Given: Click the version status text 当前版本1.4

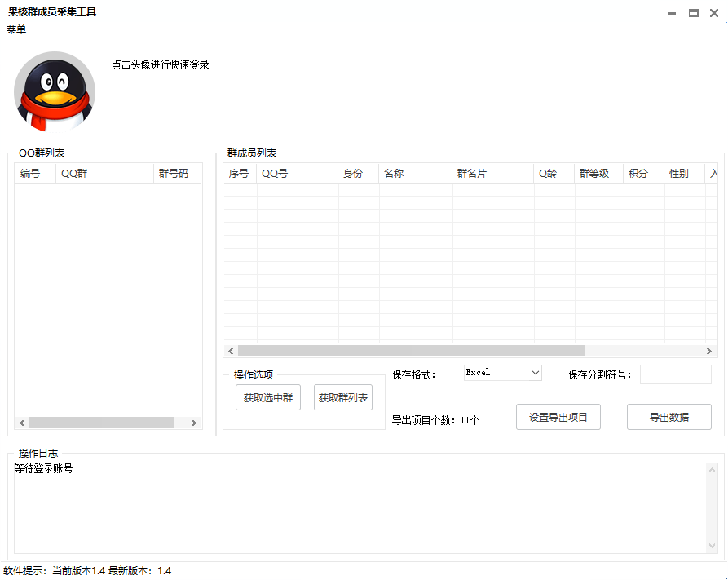Looking at the screenshot, I should (78, 571).
